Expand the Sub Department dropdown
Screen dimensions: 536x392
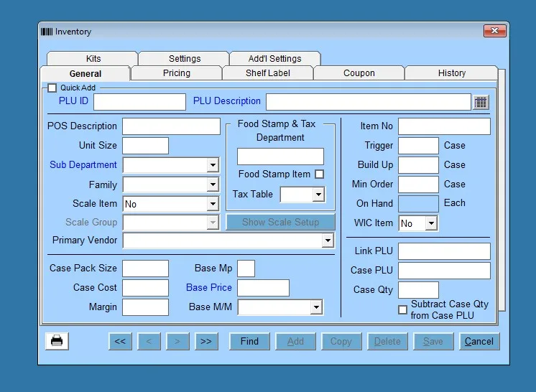tap(213, 165)
